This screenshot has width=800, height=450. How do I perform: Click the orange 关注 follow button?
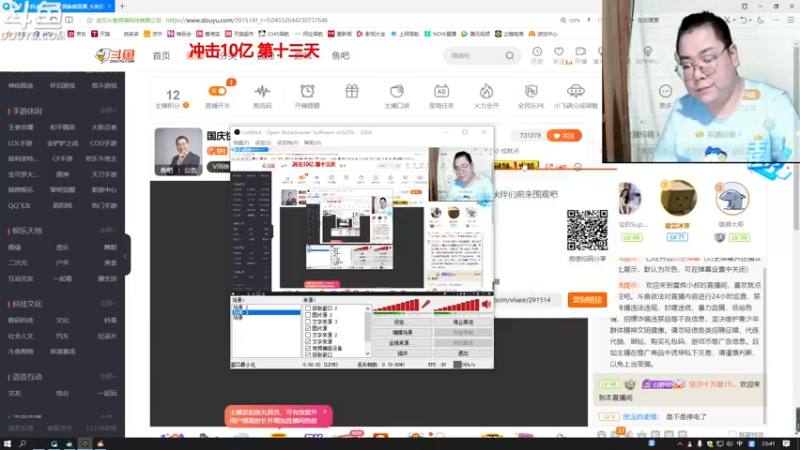click(x=564, y=136)
